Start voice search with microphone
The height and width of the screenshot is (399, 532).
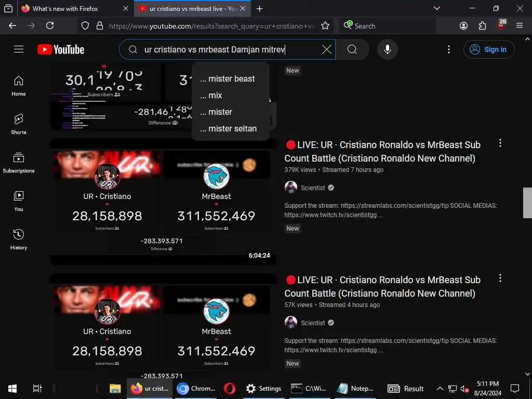(388, 49)
